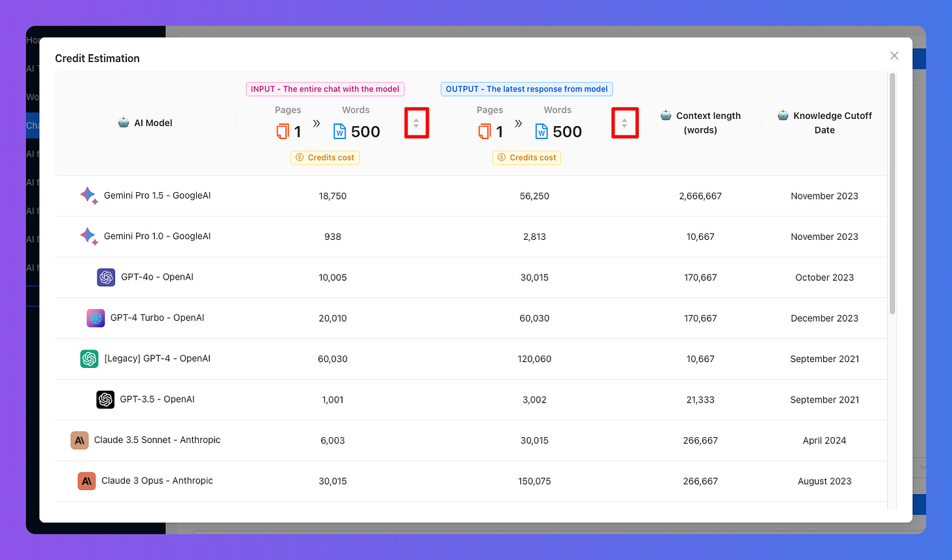
Task: Click the Claude 3 Opus Anthropic icon
Action: coord(86,481)
